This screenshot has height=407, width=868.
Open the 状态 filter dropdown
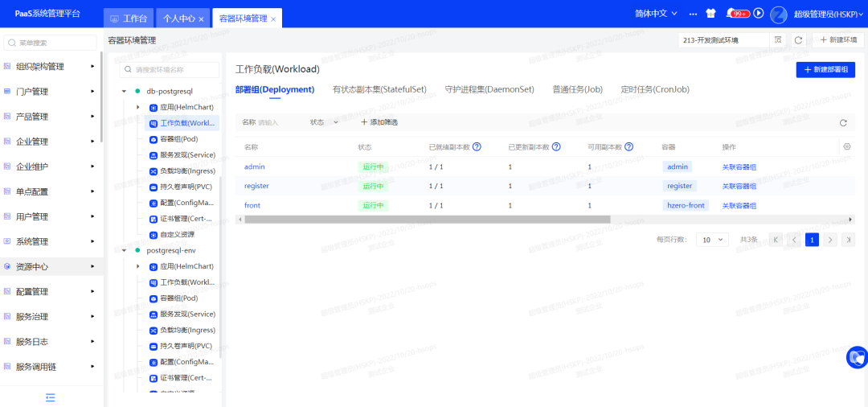click(x=325, y=122)
